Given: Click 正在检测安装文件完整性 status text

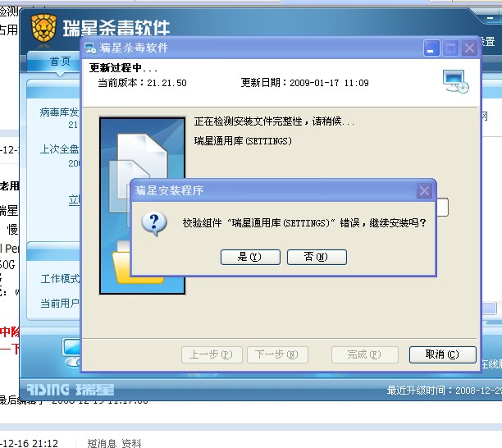Looking at the screenshot, I should tap(274, 121).
